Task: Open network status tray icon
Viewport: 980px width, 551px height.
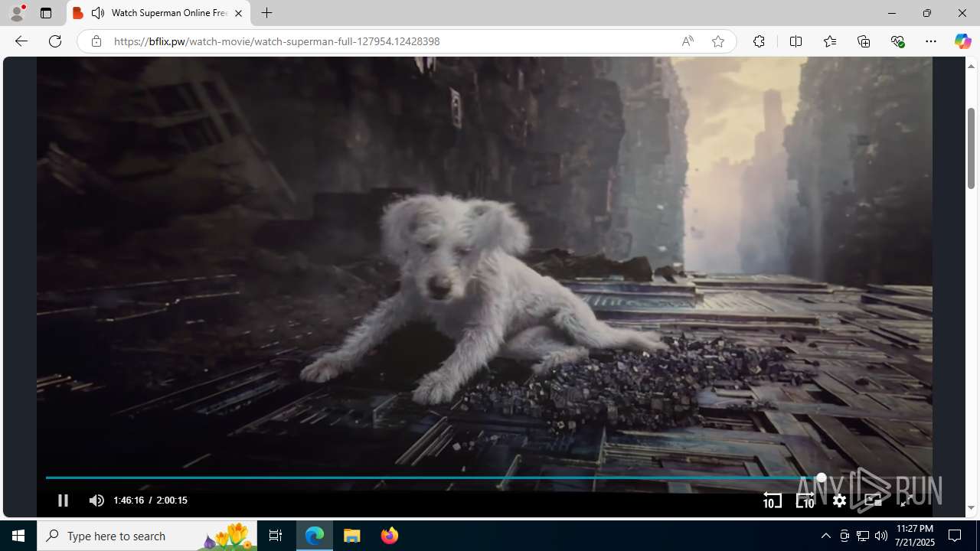Action: tap(863, 536)
